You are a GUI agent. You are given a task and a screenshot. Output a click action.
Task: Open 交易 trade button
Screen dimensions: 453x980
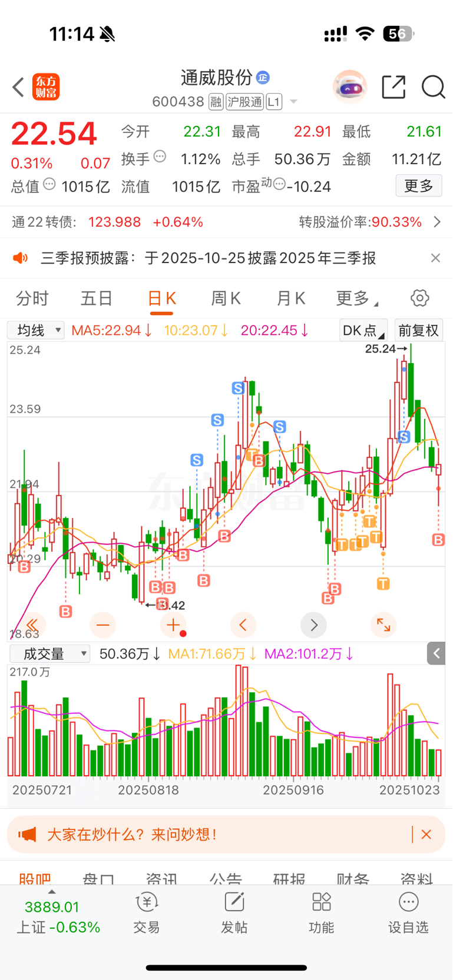pos(147,913)
